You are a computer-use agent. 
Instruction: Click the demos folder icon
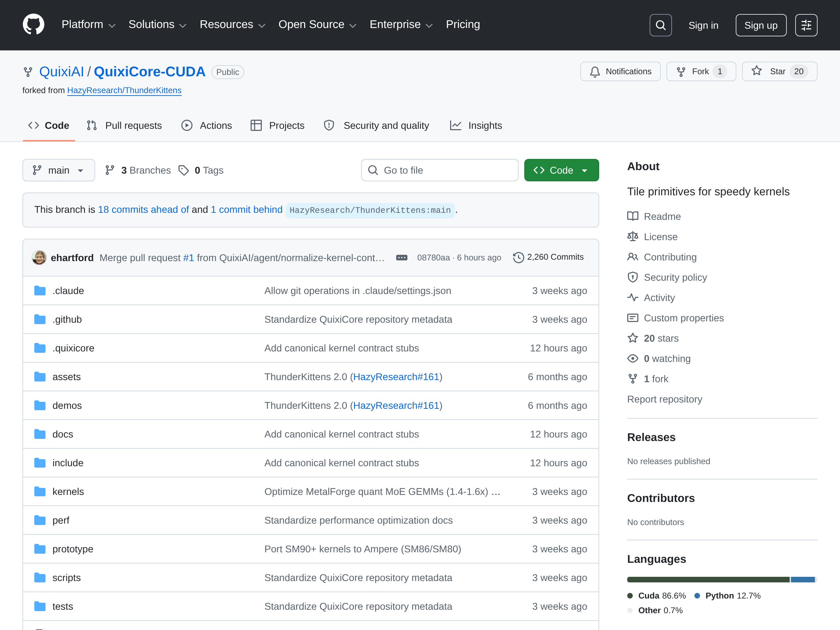click(x=40, y=405)
